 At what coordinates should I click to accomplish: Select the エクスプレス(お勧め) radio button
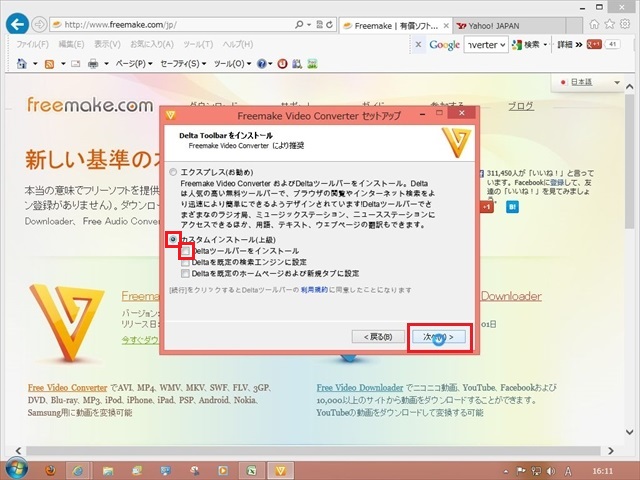[x=174, y=172]
